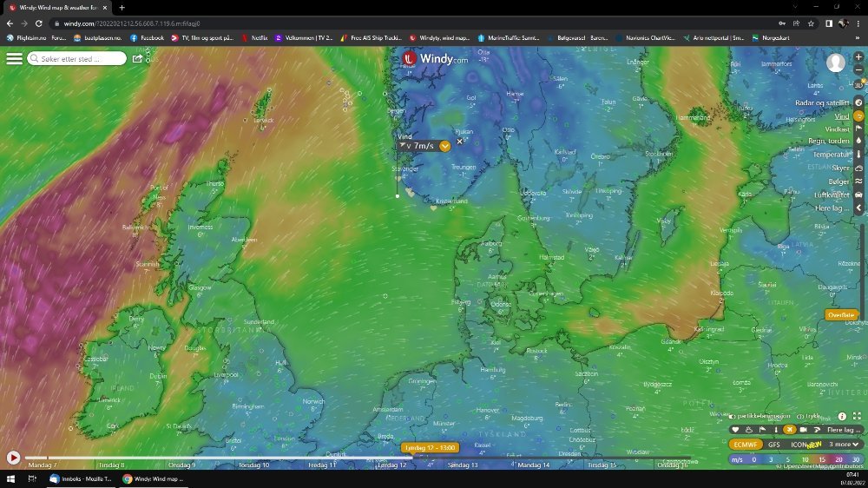Expand the 3 more models dropdown
The height and width of the screenshot is (488, 868).
pos(844,445)
